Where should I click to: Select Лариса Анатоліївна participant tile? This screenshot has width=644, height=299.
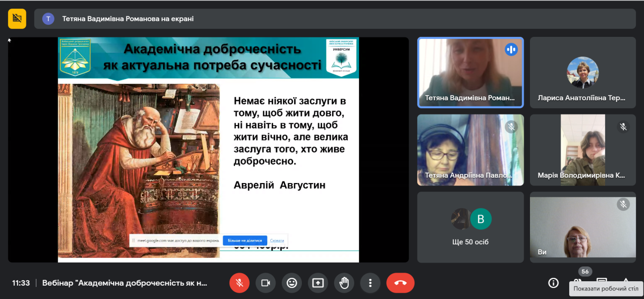(x=583, y=73)
